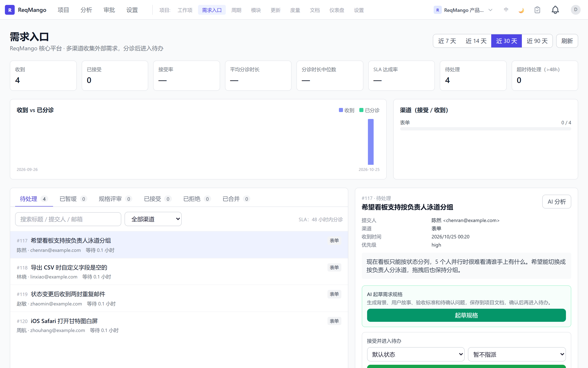Toggle dark mode moon icon

[x=521, y=10]
